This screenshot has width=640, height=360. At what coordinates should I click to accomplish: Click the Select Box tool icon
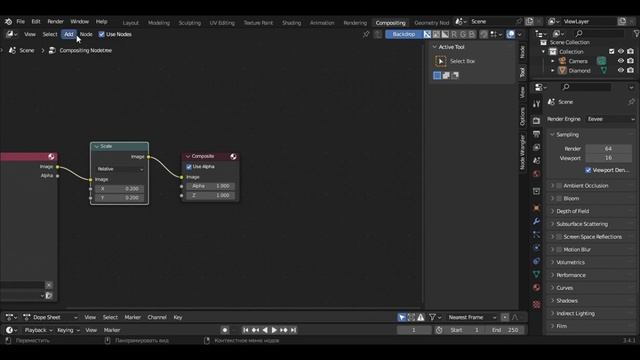tap(440, 61)
